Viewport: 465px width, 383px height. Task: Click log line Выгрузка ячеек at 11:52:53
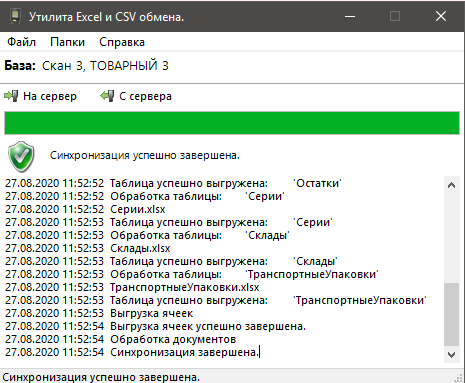99,313
